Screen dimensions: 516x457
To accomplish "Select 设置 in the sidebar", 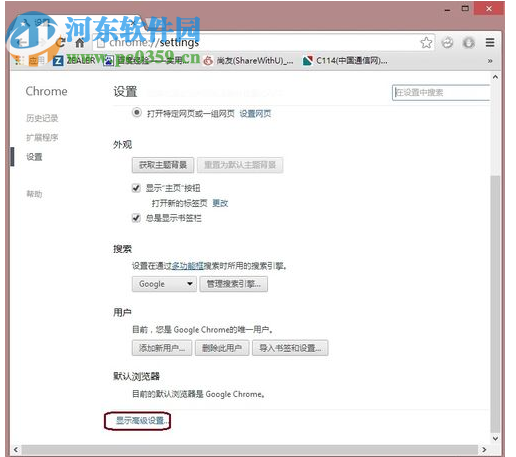I will [34, 157].
